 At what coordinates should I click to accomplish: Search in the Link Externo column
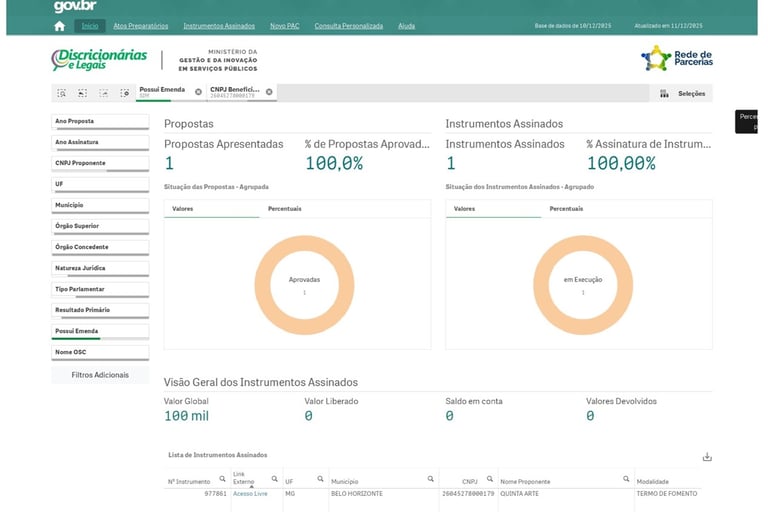pos(274,479)
